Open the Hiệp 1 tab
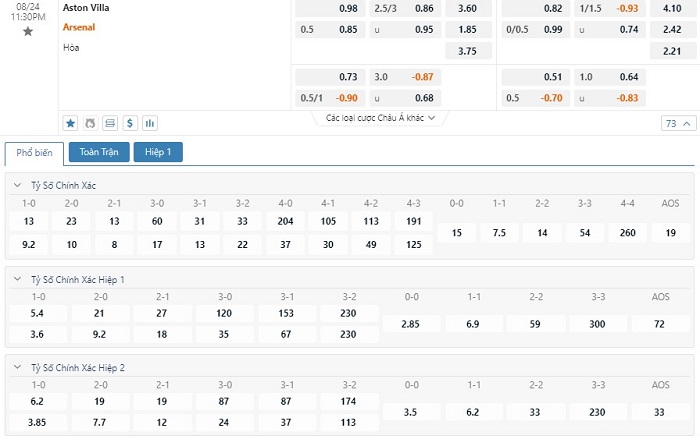The image size is (700, 439). (158, 152)
